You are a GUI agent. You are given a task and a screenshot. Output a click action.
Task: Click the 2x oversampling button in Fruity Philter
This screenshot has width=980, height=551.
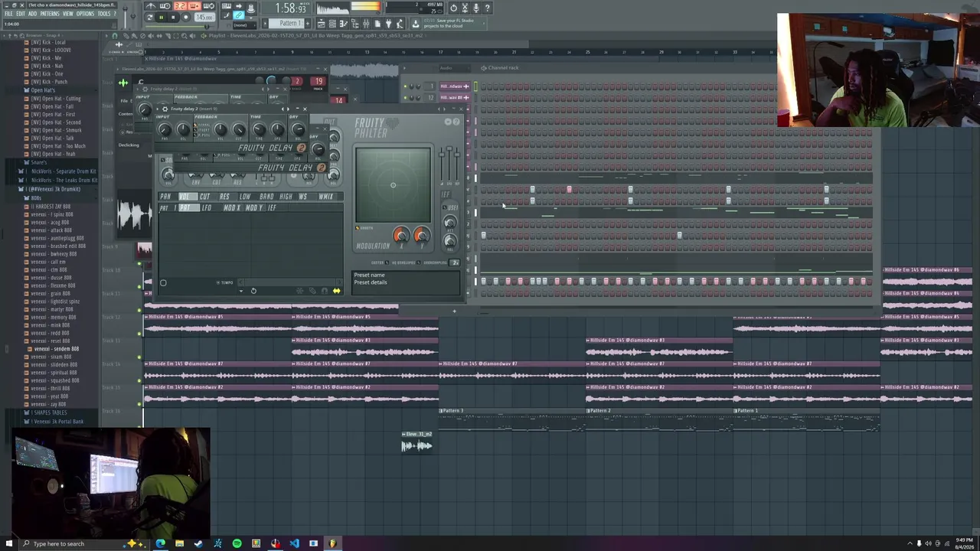454,262
